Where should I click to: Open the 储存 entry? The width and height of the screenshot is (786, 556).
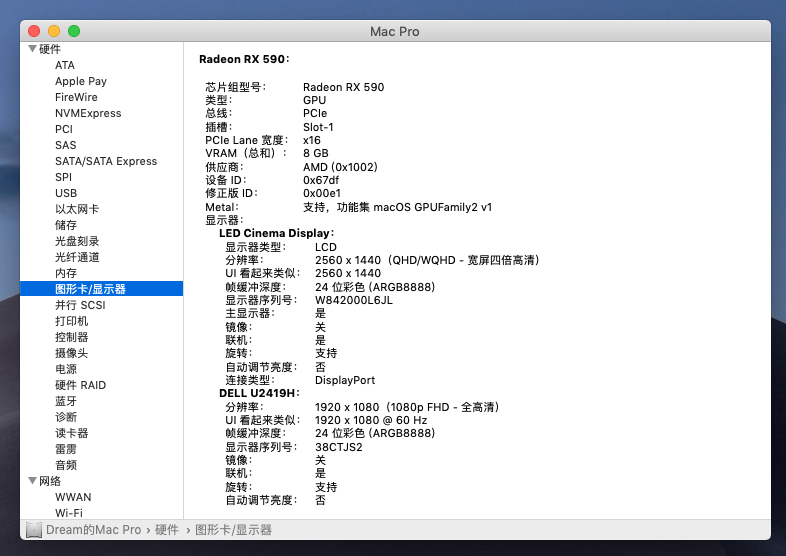click(x=66, y=225)
